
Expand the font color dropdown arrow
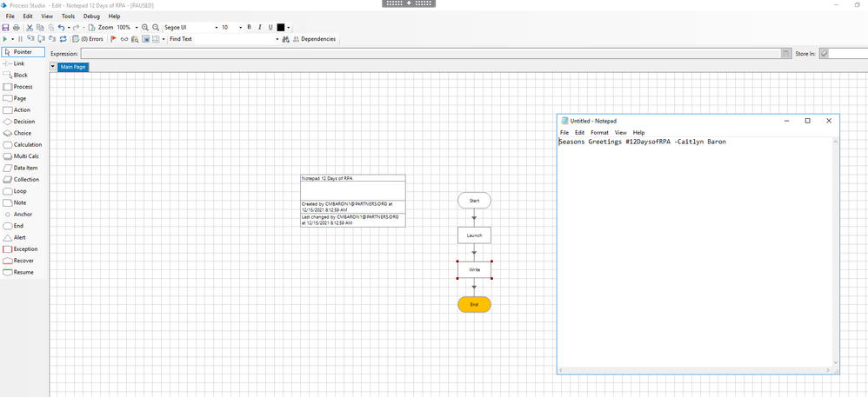point(289,28)
